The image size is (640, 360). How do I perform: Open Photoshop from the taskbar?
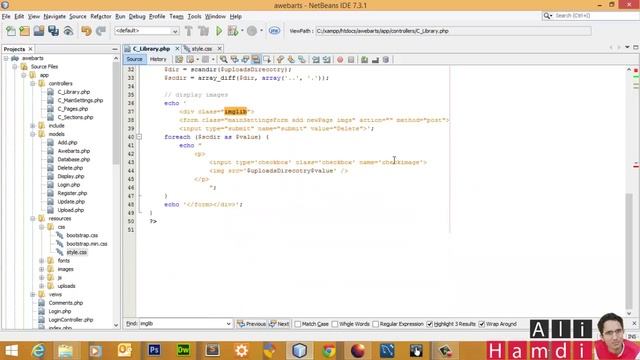154,351
